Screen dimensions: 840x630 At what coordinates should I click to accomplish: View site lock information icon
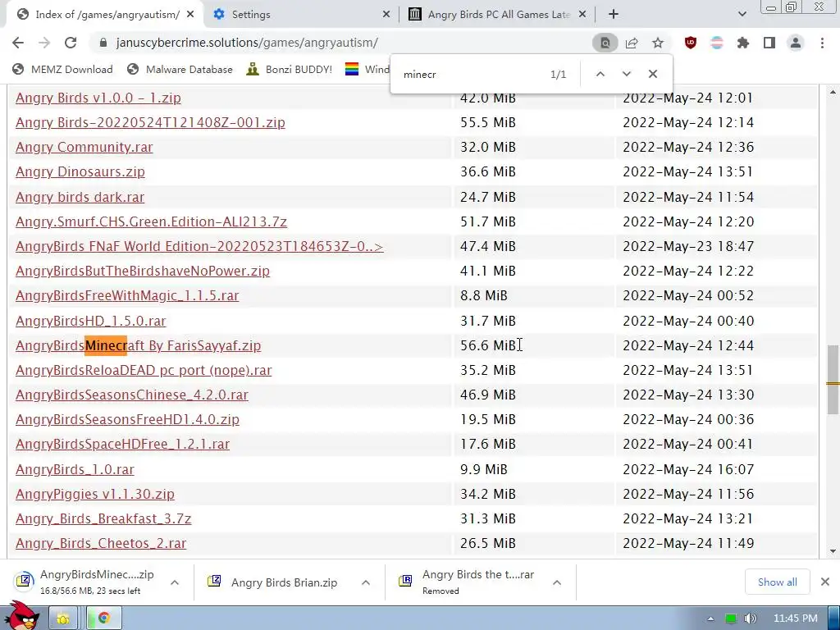103,43
